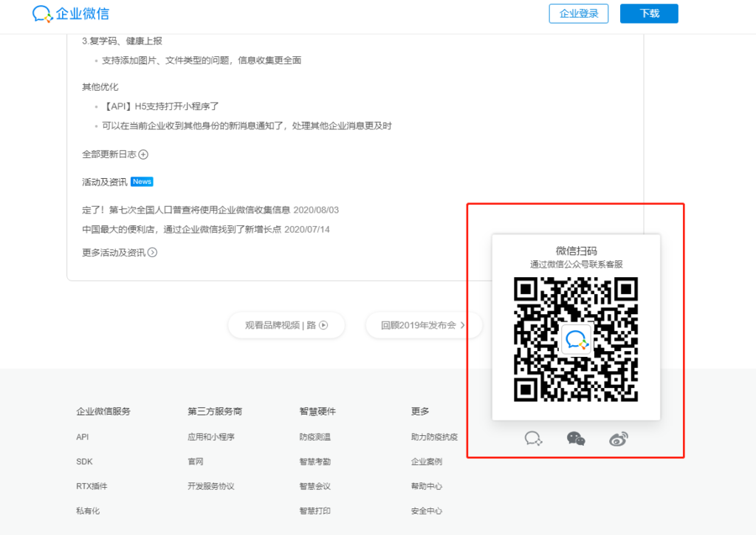Viewport: 756px width, 535px height.
Task: Open 官网 link under 第三方服务商
Action: [x=195, y=462]
